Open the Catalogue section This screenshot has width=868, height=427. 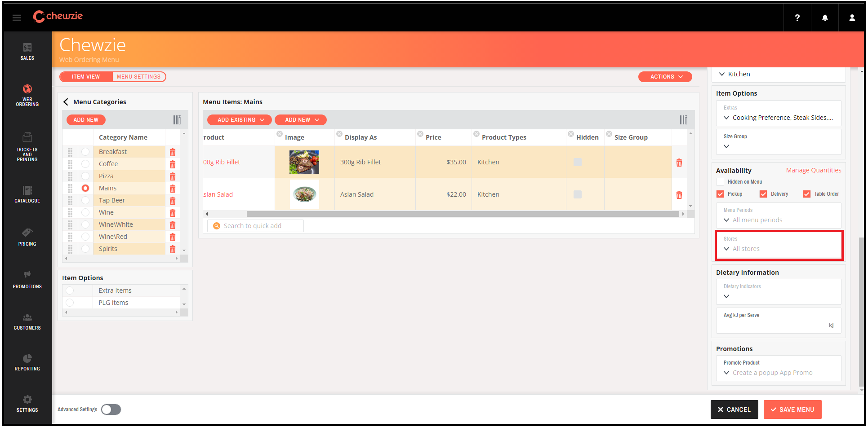pyautogui.click(x=27, y=194)
